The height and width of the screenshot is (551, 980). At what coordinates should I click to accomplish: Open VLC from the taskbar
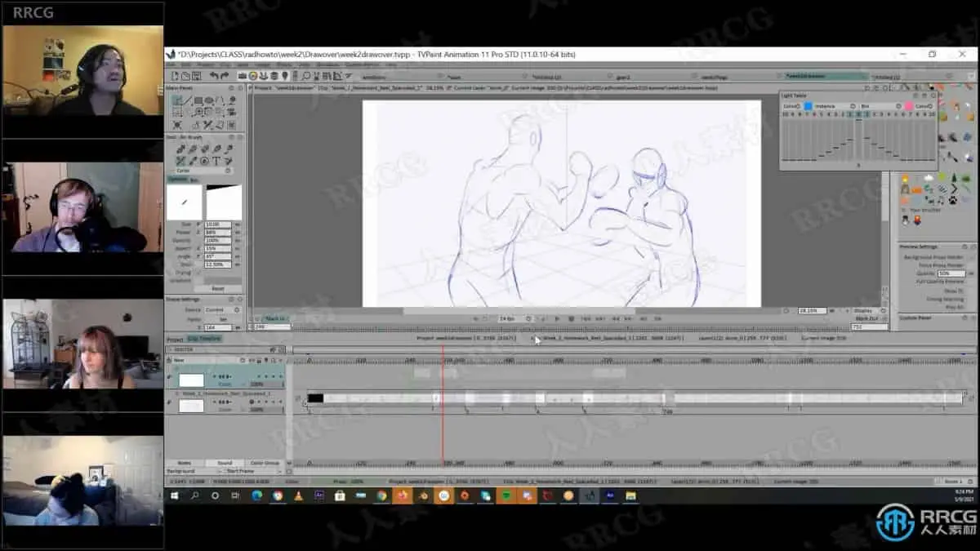[x=298, y=495]
